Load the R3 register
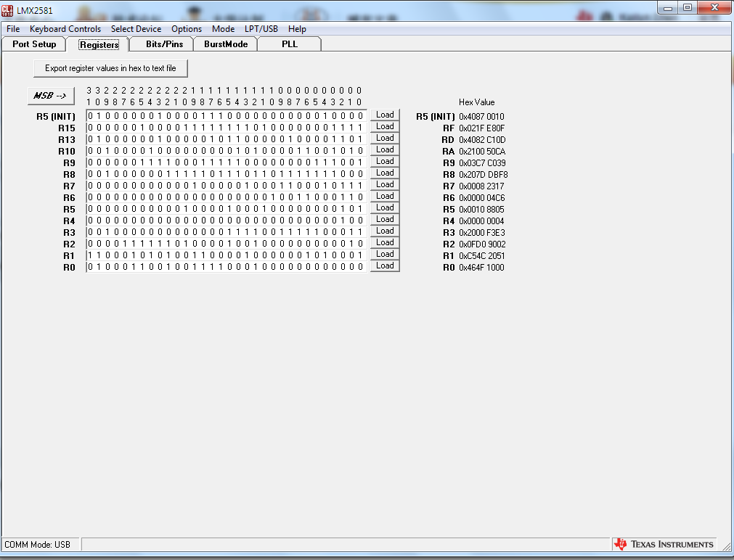This screenshot has height=560, width=734. (x=385, y=231)
